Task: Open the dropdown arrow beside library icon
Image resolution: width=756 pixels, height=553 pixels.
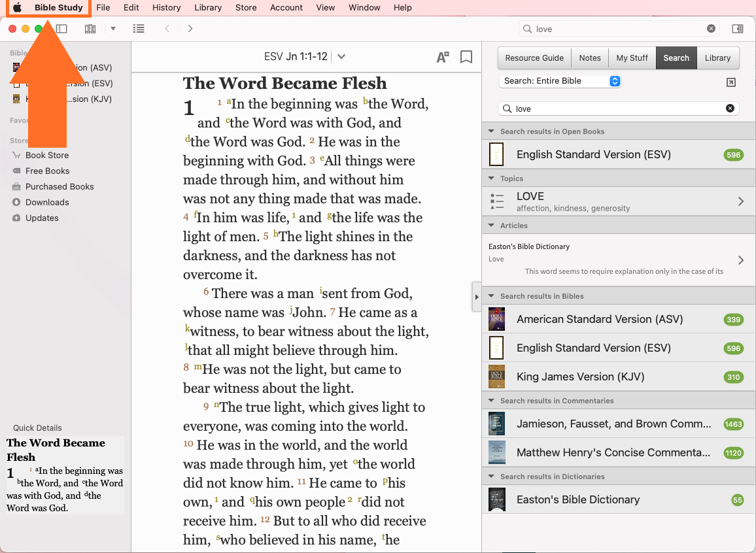Action: tap(113, 29)
